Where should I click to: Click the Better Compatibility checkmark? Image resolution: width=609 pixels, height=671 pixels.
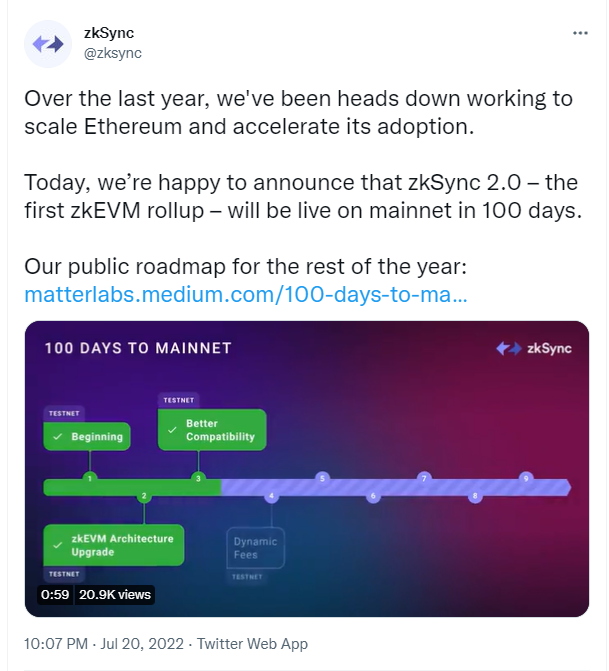pyautogui.click(x=172, y=430)
